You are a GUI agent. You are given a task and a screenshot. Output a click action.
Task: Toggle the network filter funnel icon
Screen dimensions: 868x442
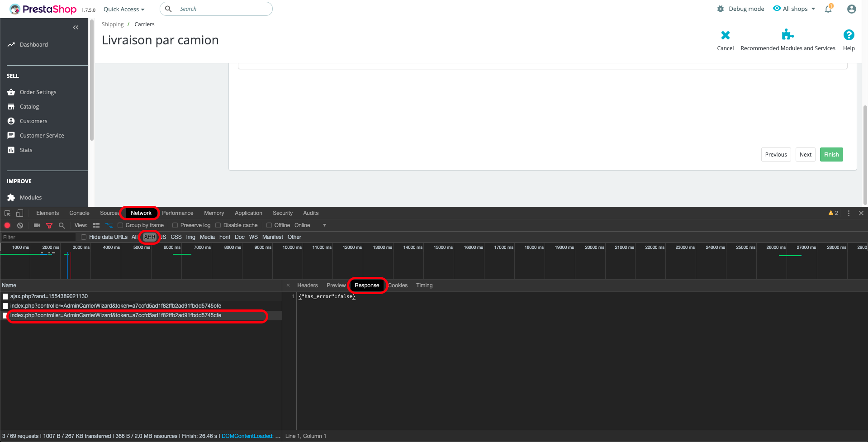[49, 225]
